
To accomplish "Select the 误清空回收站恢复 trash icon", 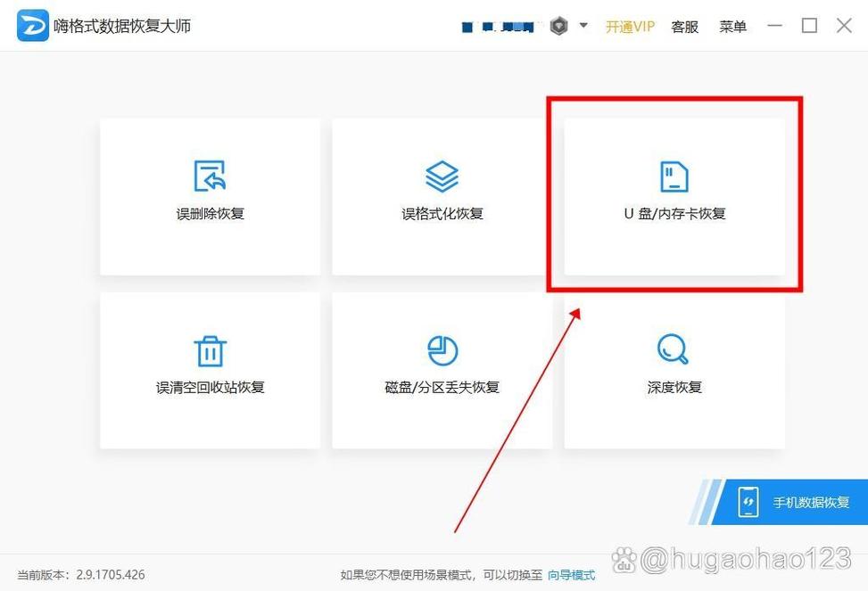I will [x=209, y=349].
